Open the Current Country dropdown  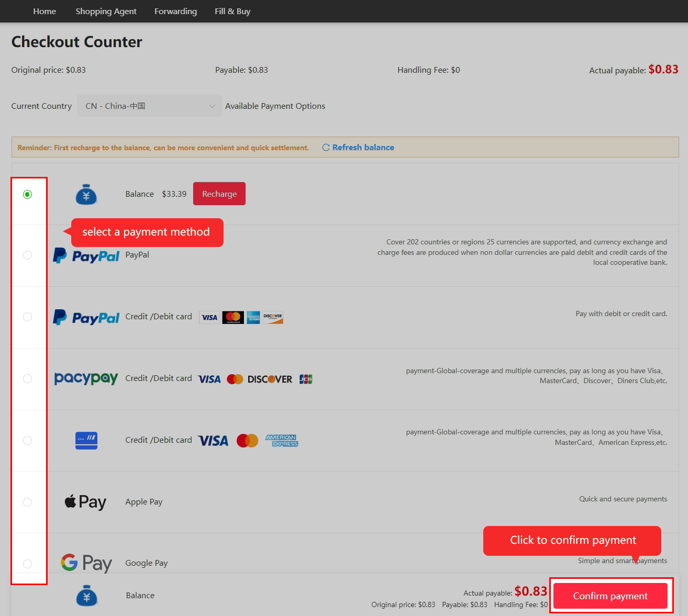tap(149, 106)
